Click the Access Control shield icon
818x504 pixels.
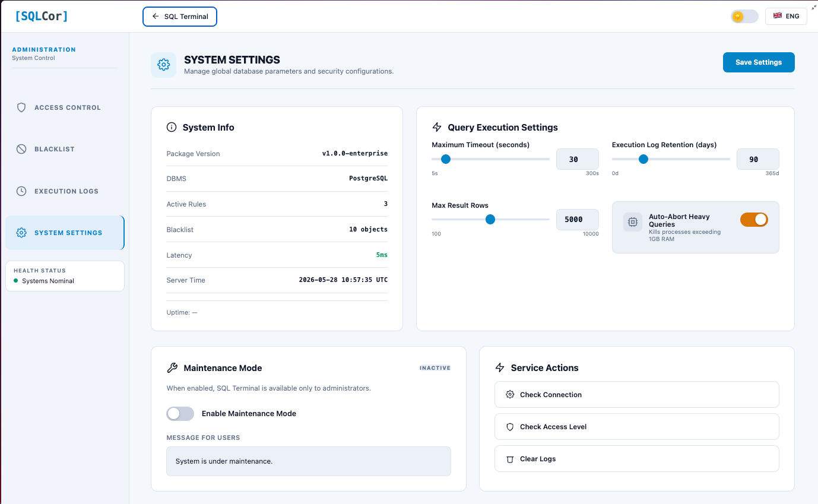coord(21,107)
